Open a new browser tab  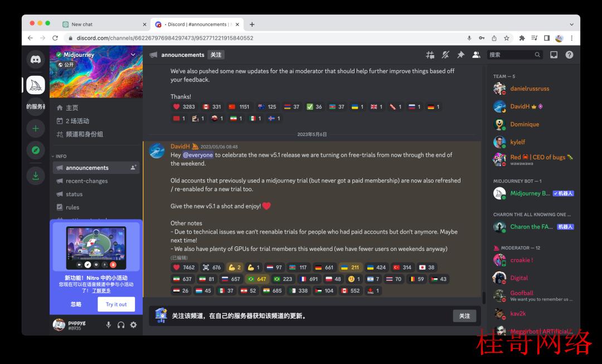pos(252,24)
